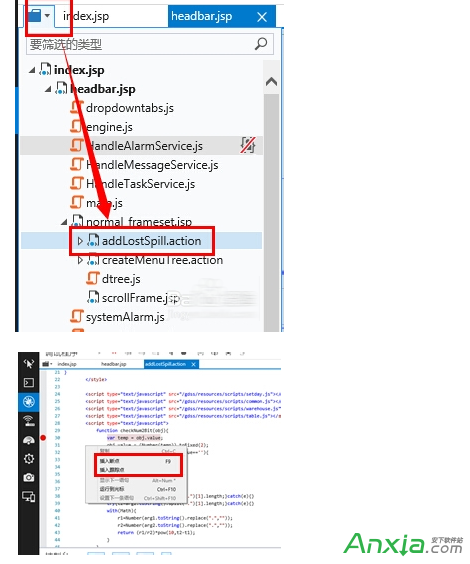Collapse the index.jsp tree node
The height and width of the screenshot is (564, 470).
(32, 70)
